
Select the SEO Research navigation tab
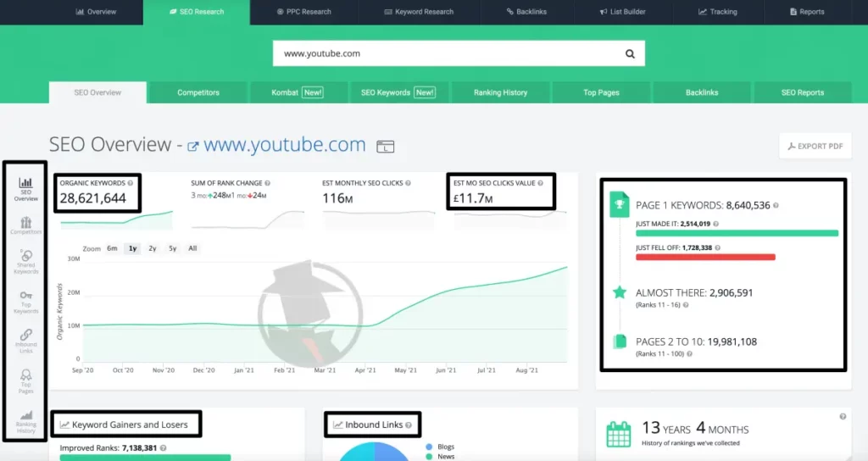(x=197, y=12)
